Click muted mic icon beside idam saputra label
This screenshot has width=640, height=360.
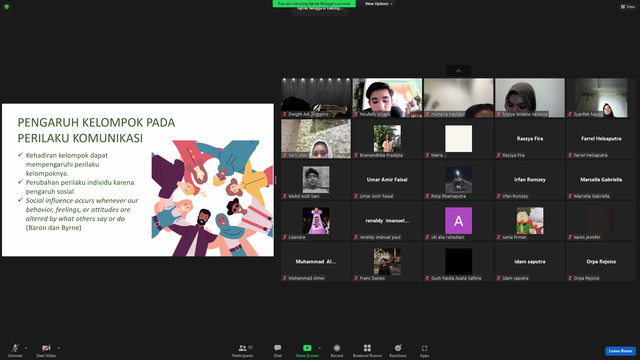click(x=499, y=278)
